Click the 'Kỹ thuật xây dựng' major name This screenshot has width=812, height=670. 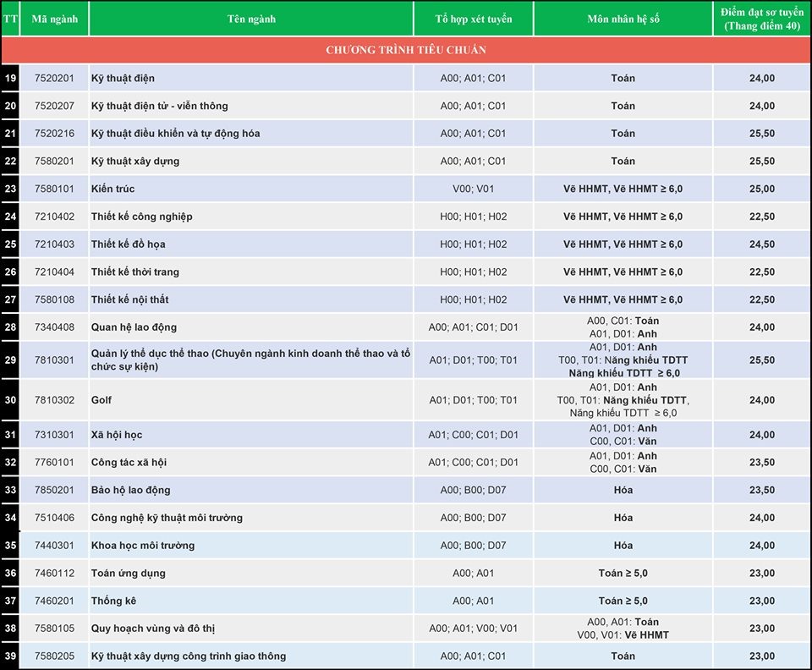[x=135, y=161]
